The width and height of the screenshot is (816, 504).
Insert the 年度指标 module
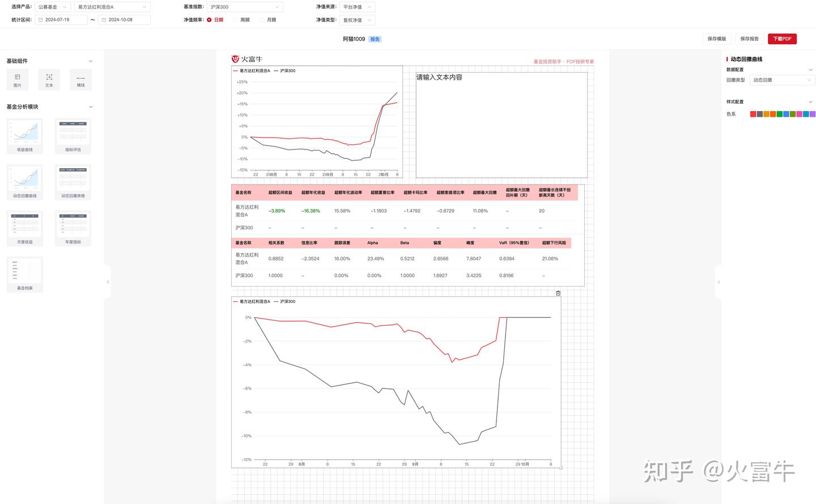pos(73,228)
